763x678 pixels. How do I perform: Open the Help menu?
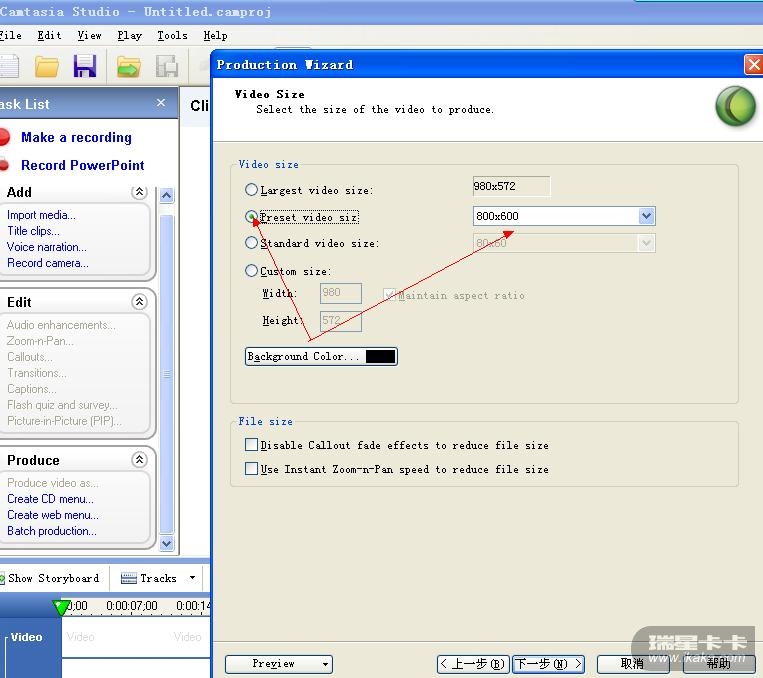point(215,36)
